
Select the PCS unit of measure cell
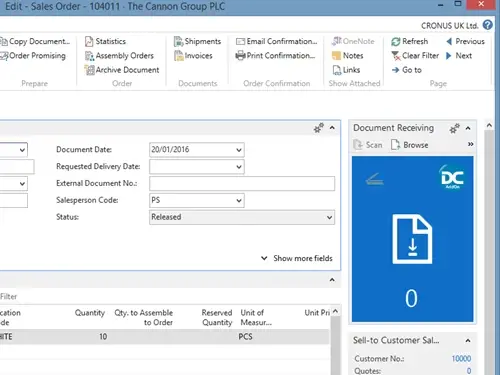click(x=245, y=337)
